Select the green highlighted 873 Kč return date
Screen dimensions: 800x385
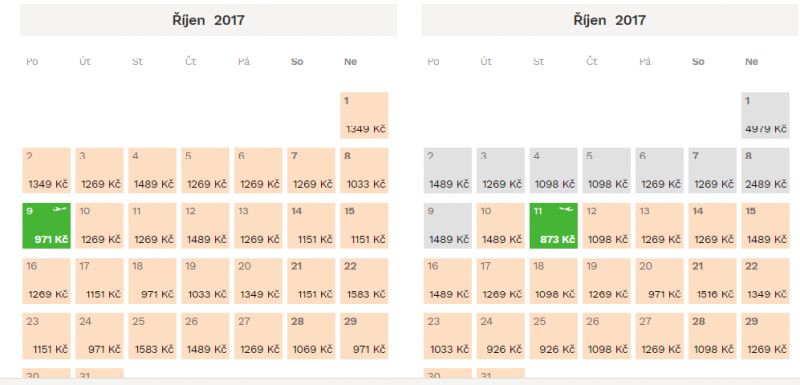click(x=554, y=226)
